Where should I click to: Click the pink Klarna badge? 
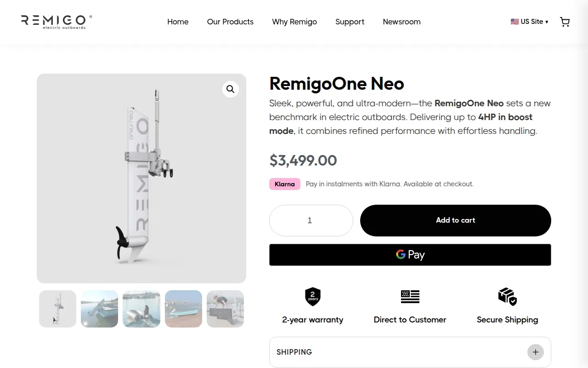285,184
